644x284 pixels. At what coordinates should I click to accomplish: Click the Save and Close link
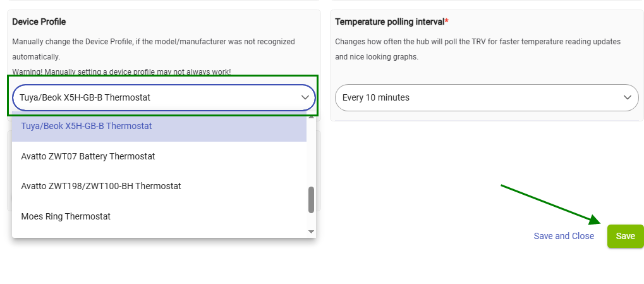click(x=564, y=236)
